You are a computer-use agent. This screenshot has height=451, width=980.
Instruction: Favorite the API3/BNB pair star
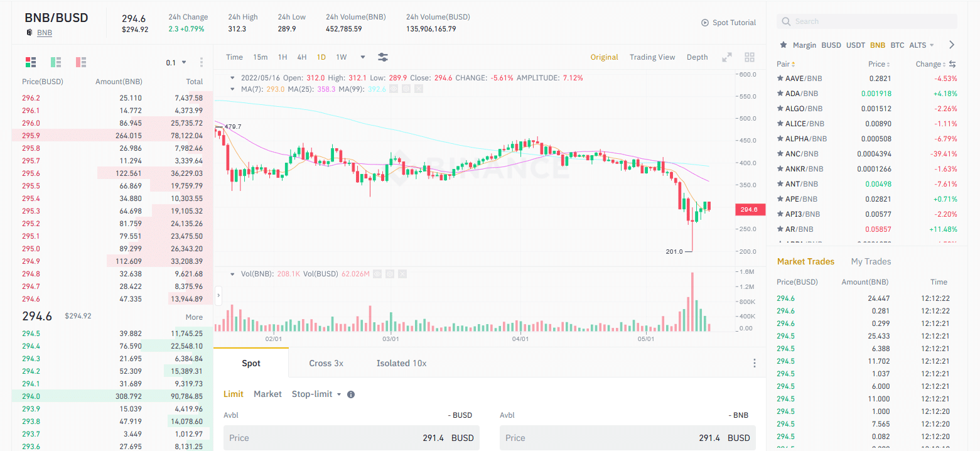point(780,214)
